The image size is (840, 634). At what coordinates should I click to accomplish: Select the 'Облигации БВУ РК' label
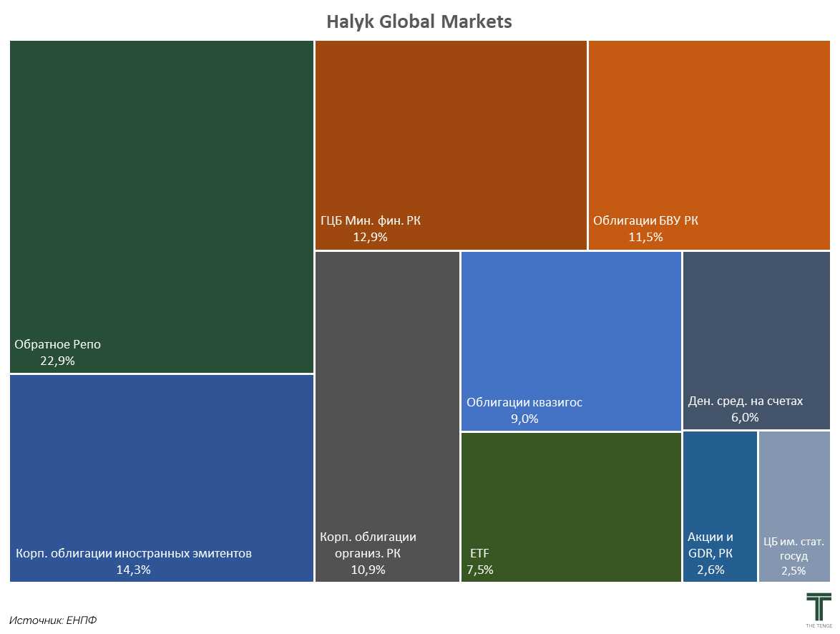point(645,220)
